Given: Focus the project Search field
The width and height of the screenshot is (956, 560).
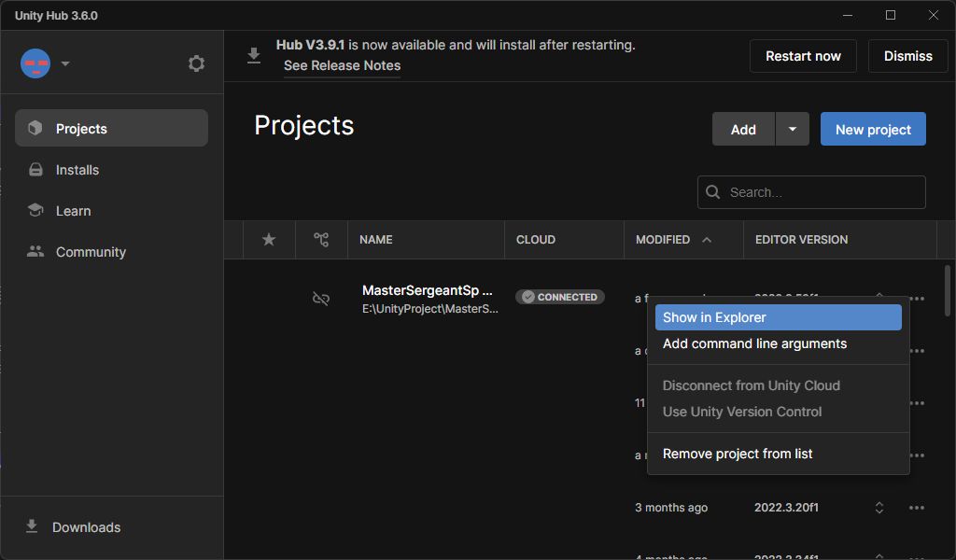Looking at the screenshot, I should pos(811,192).
